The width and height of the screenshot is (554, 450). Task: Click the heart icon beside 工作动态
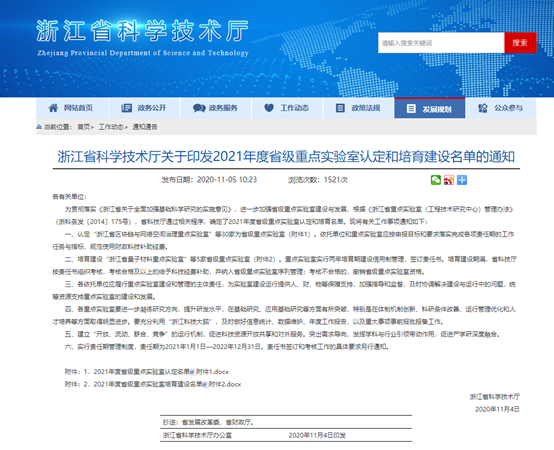click(269, 108)
